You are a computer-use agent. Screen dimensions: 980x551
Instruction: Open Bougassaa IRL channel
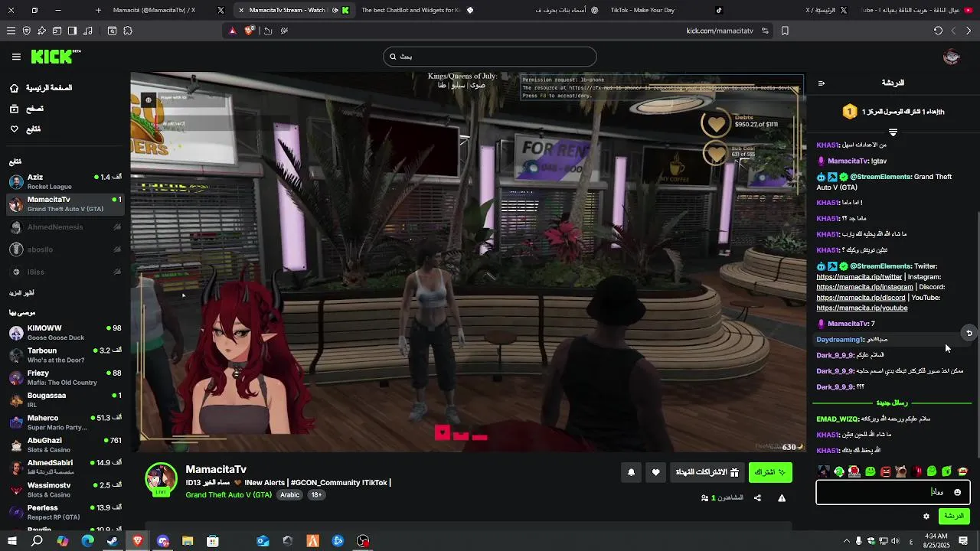point(65,400)
